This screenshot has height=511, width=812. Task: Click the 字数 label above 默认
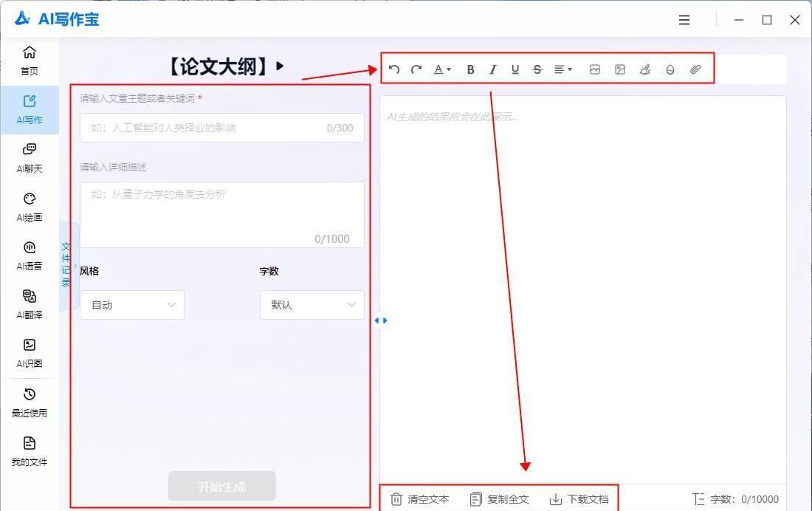click(269, 271)
